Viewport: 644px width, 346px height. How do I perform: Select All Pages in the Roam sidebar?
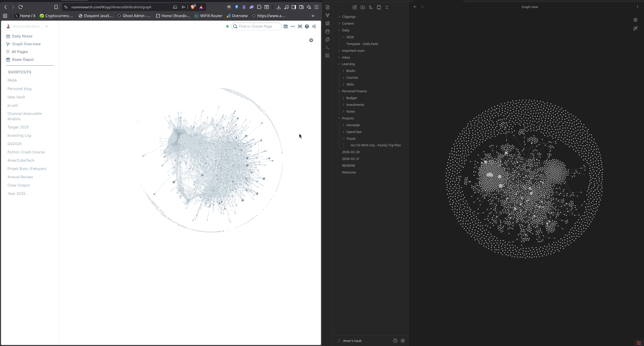point(20,52)
